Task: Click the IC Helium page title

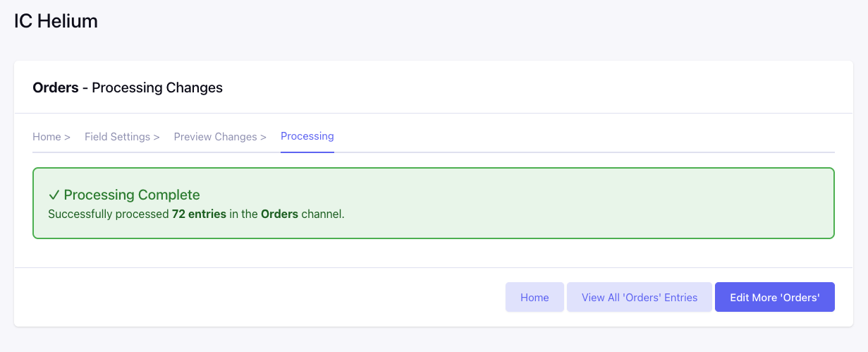Action: point(56,21)
